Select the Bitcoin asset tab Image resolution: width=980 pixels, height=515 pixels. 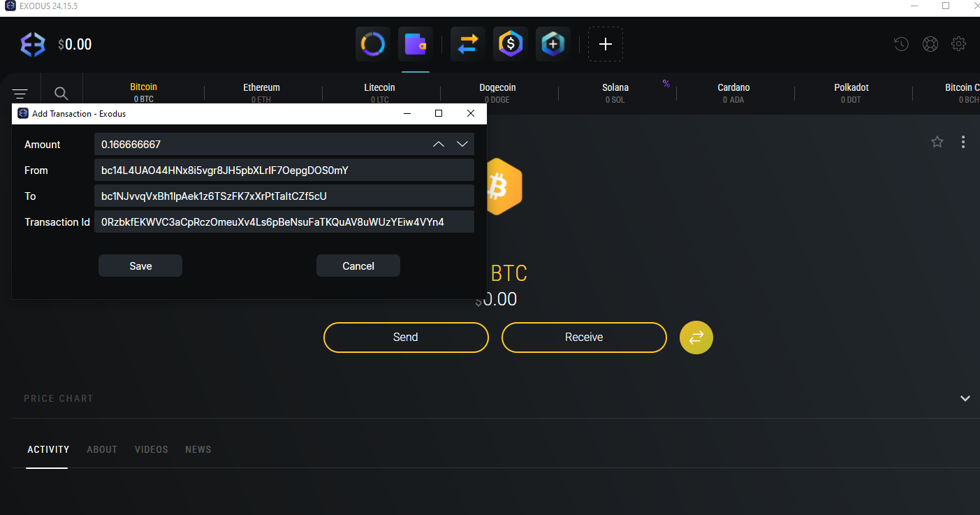(x=143, y=93)
